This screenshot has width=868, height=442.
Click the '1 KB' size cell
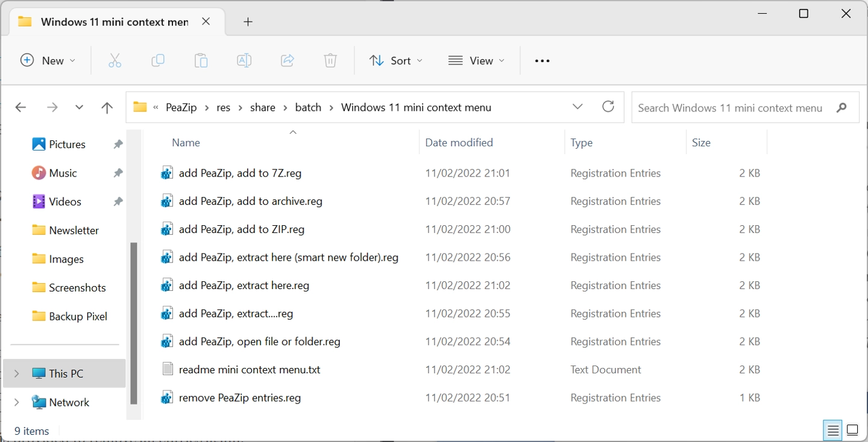coord(750,397)
